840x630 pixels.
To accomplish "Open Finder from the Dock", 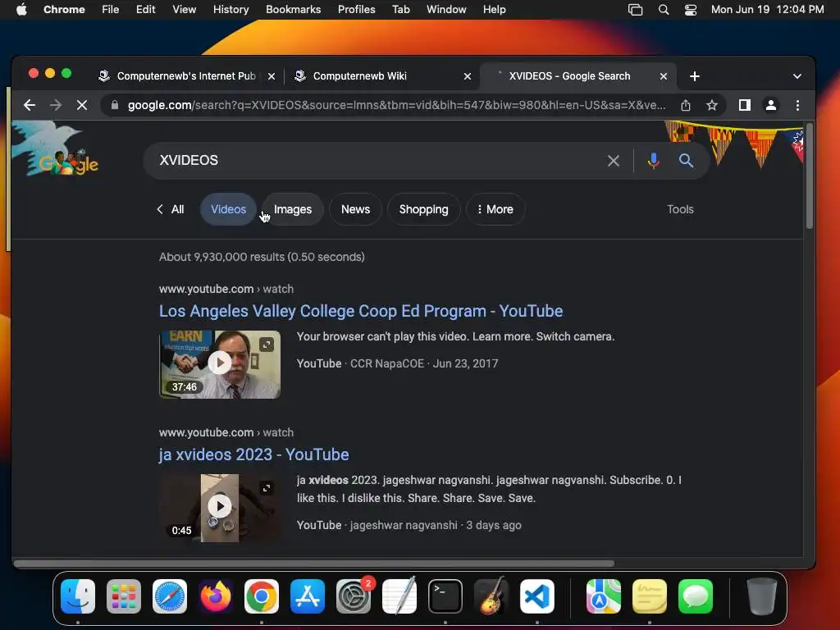I will tap(78, 596).
